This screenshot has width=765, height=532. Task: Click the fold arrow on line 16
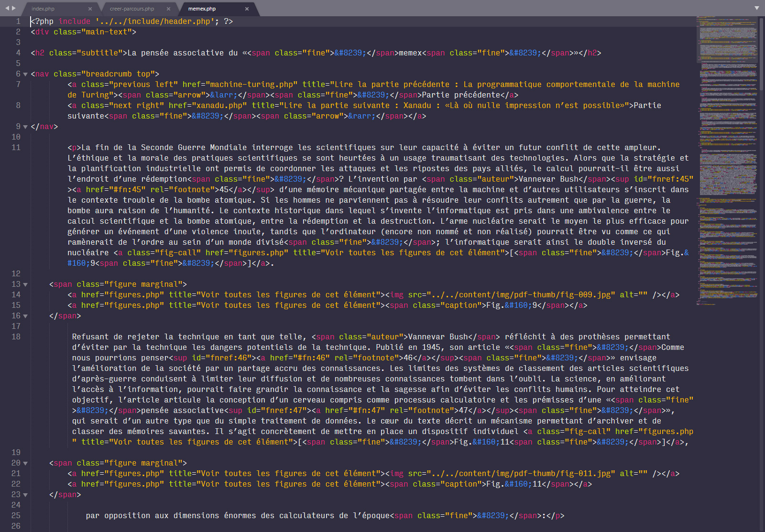[26, 316]
